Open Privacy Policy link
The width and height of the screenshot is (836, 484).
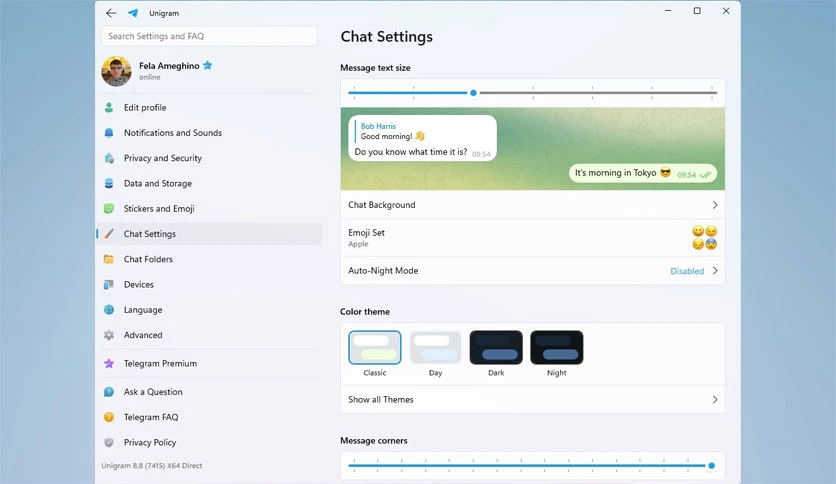[x=210, y=442]
